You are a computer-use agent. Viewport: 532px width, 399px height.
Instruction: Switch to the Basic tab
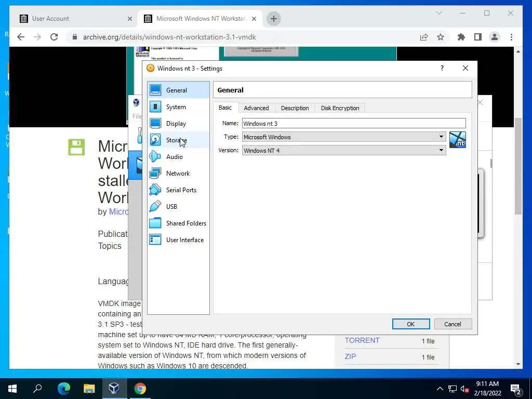[x=225, y=108]
